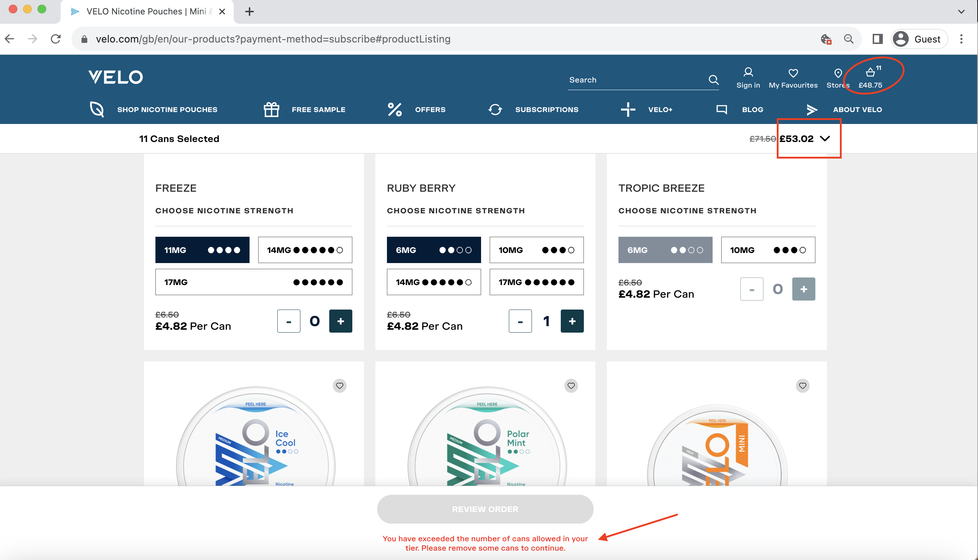Decrease Ruby Berry quantity with minus
This screenshot has height=560, width=978.
tap(520, 321)
